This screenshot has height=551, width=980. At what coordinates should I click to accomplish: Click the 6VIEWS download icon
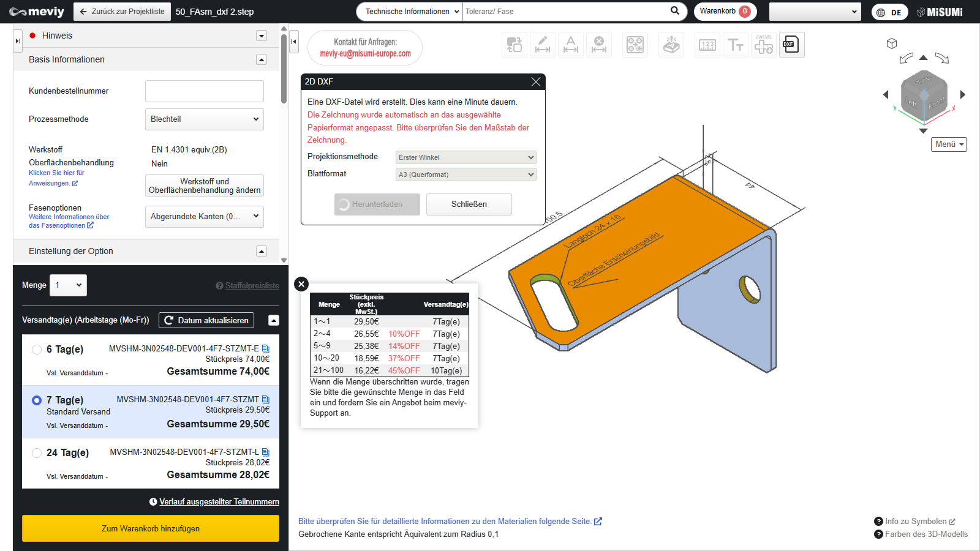(764, 45)
